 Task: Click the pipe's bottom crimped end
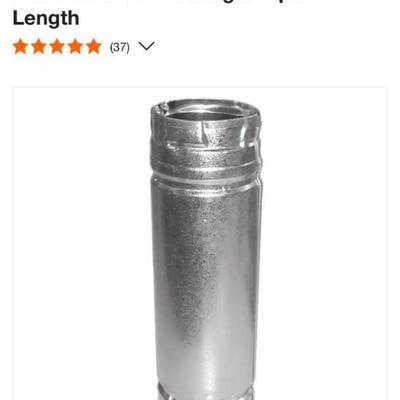tap(207, 392)
